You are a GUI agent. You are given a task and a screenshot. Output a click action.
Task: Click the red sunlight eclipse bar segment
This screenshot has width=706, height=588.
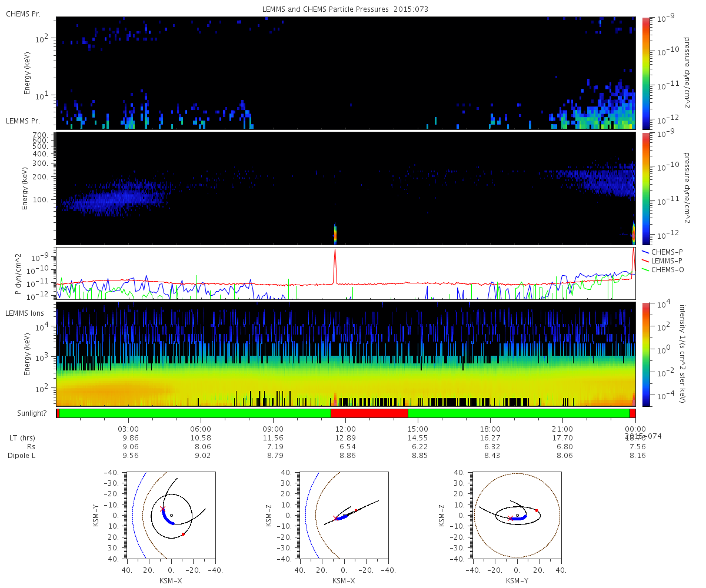coord(369,413)
